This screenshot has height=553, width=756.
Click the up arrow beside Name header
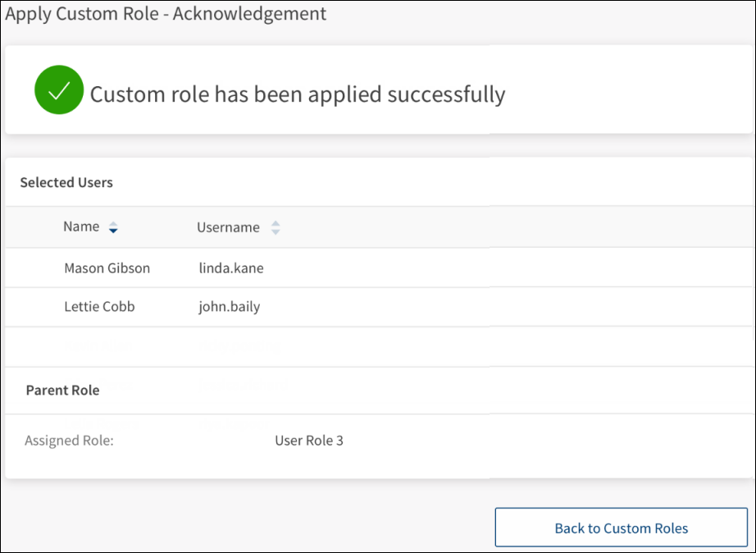coord(113,223)
